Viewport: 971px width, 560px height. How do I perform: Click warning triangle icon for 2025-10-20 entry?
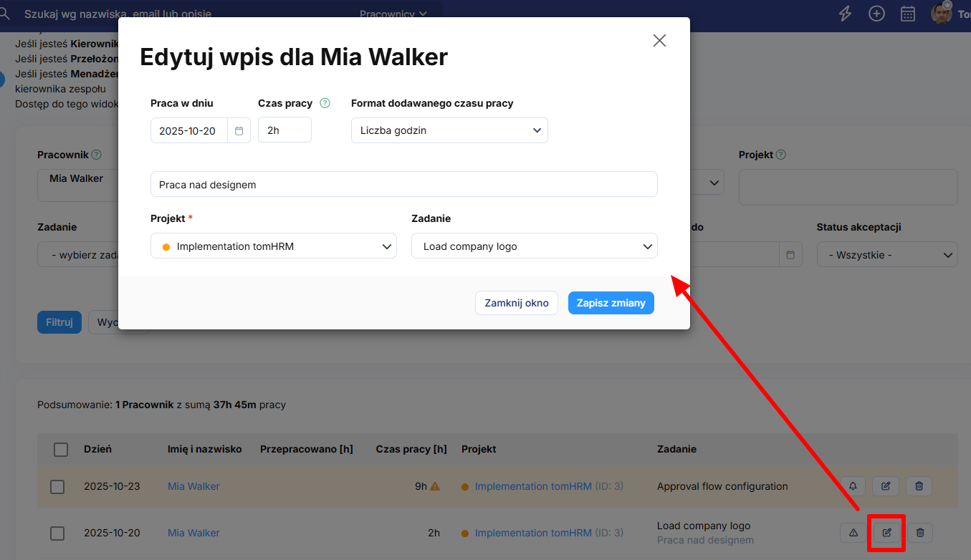tap(853, 533)
